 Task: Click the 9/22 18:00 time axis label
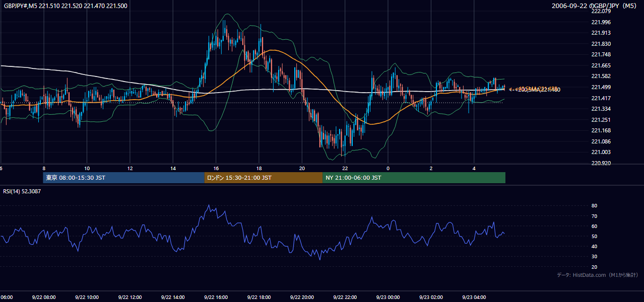click(259, 297)
